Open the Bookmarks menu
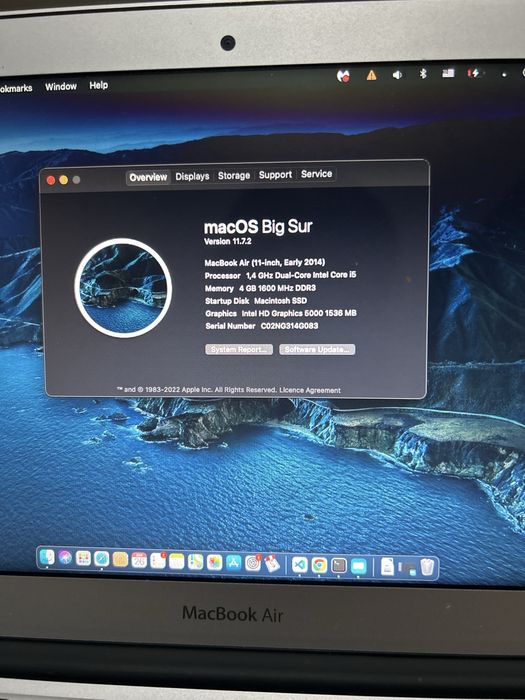The width and height of the screenshot is (525, 700). (x=16, y=88)
